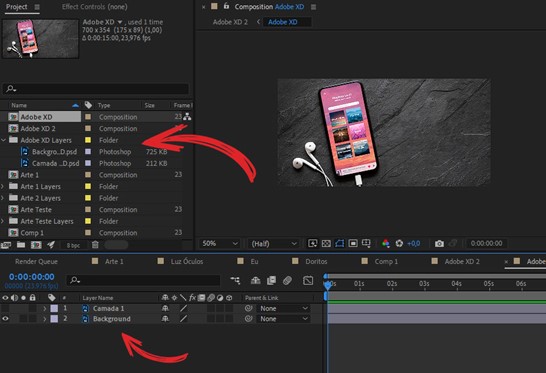Expand Arte 1 Layers folder
The image size is (546, 373).
click(3, 186)
